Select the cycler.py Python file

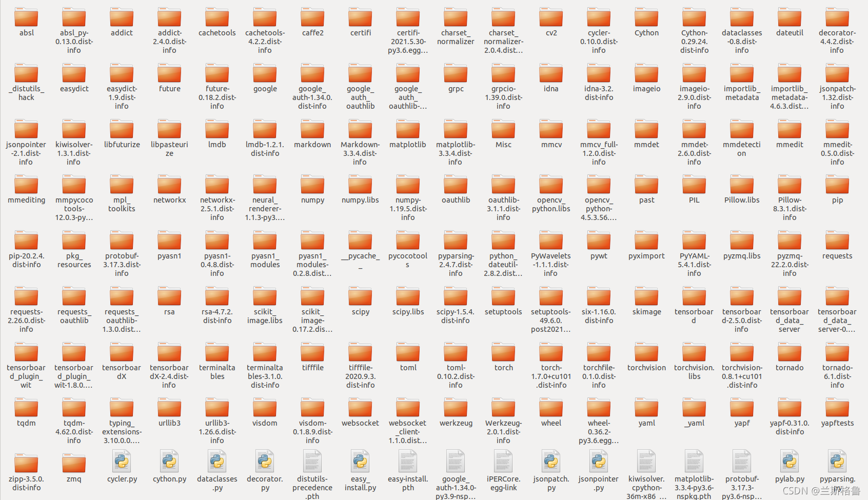tap(122, 461)
